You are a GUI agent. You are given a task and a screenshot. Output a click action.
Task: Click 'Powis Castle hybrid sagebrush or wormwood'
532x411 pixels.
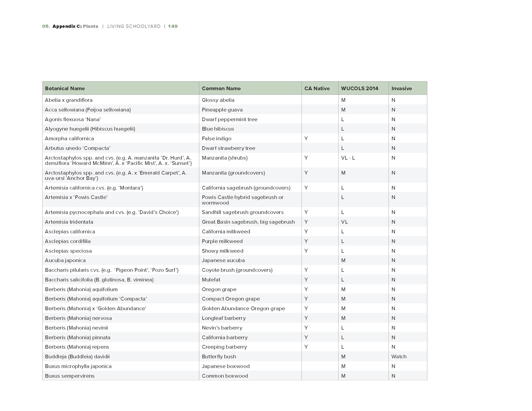tap(243, 200)
